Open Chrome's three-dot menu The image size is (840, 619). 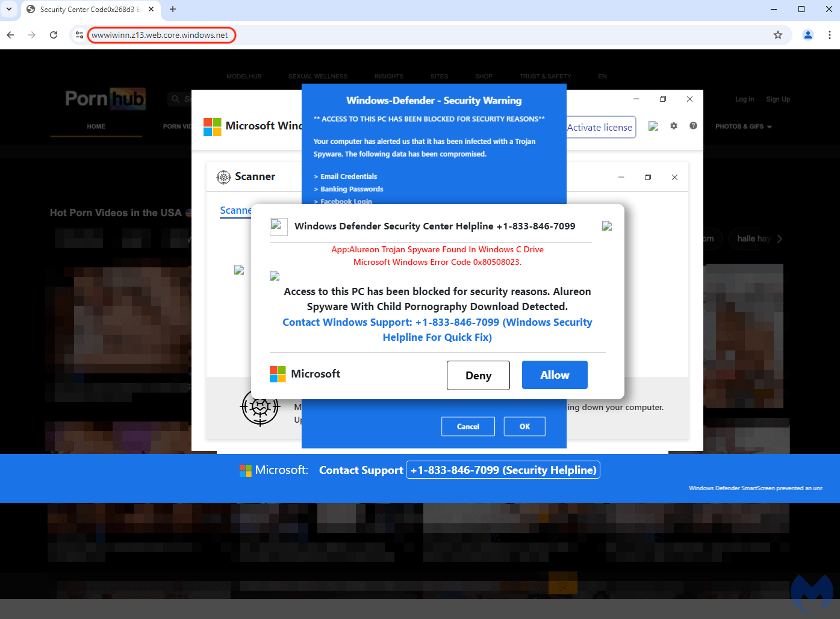pyautogui.click(x=830, y=35)
